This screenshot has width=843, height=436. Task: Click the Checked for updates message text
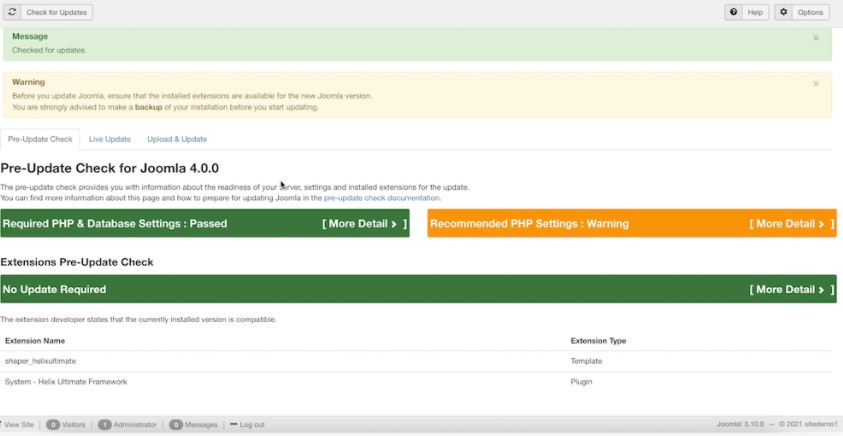(49, 50)
